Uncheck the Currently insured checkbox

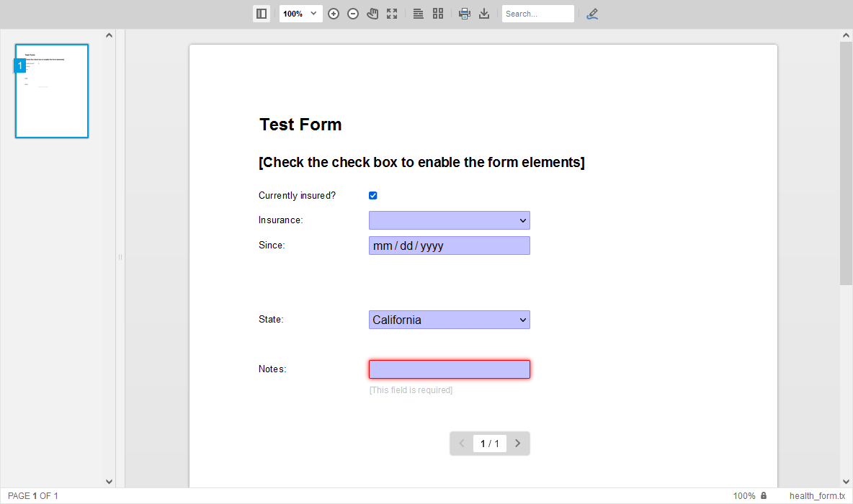click(372, 195)
